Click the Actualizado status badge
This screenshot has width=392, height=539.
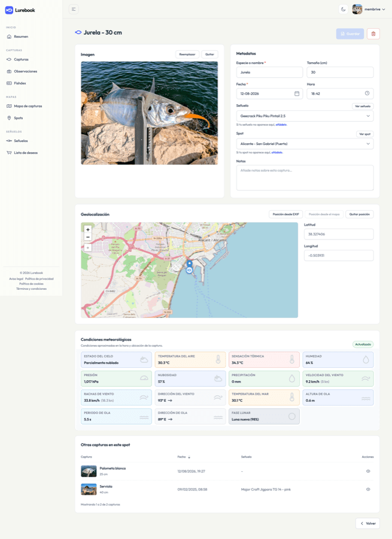tap(363, 344)
